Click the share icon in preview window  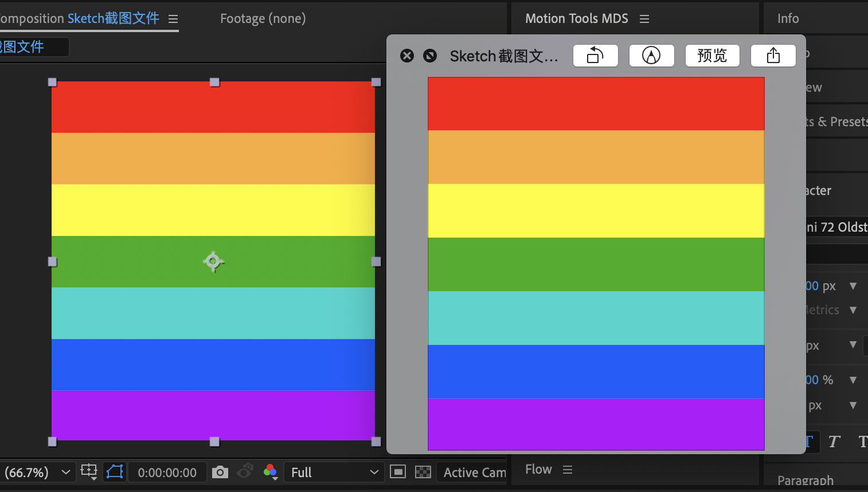click(x=773, y=56)
